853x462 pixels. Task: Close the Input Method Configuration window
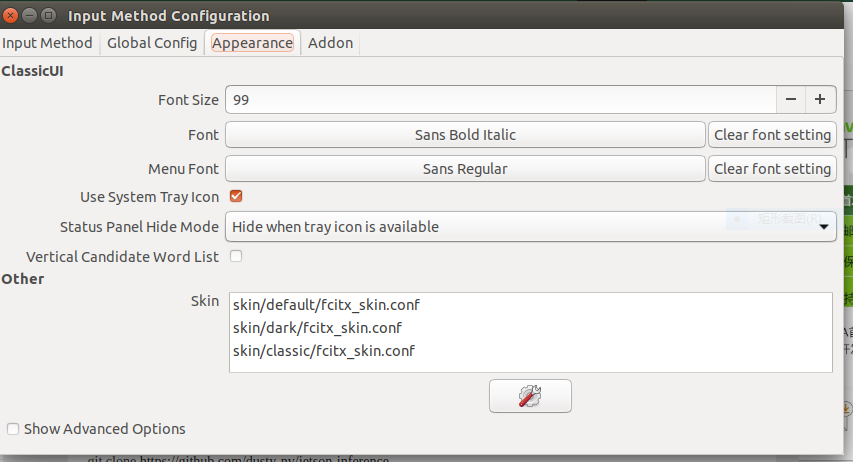(x=10, y=15)
